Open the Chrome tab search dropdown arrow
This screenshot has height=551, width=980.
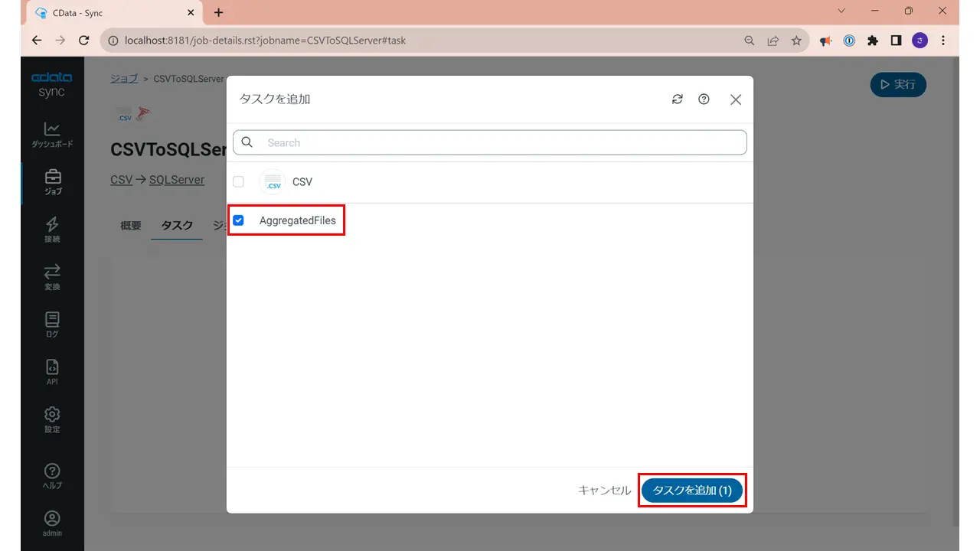tap(841, 11)
